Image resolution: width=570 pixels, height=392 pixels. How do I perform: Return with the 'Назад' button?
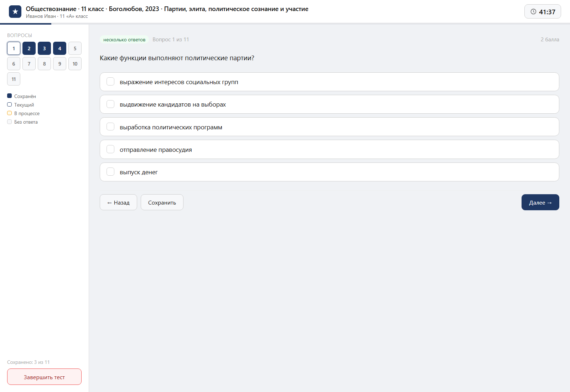(x=118, y=202)
